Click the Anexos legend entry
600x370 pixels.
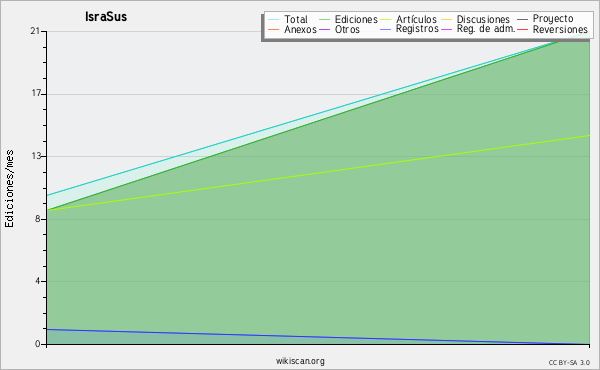(300, 29)
